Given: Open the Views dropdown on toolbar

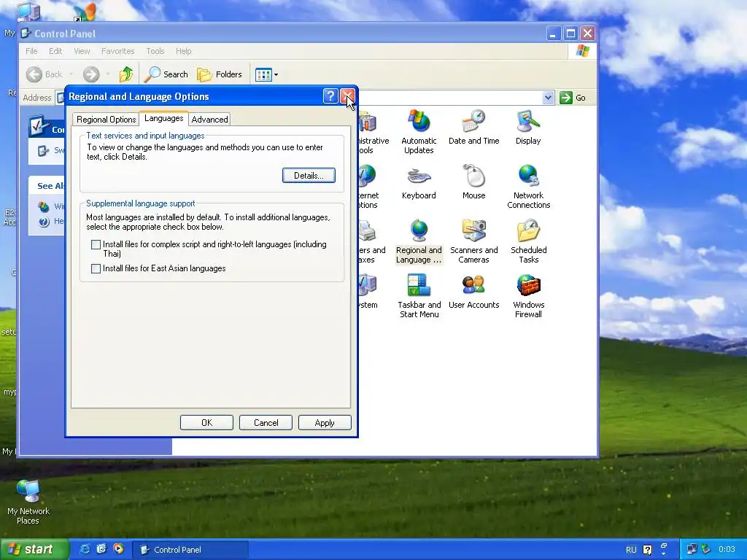Looking at the screenshot, I should point(266,74).
